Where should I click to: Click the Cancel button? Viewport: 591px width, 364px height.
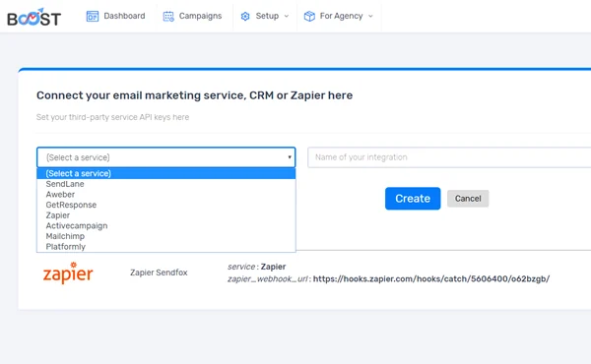point(468,199)
